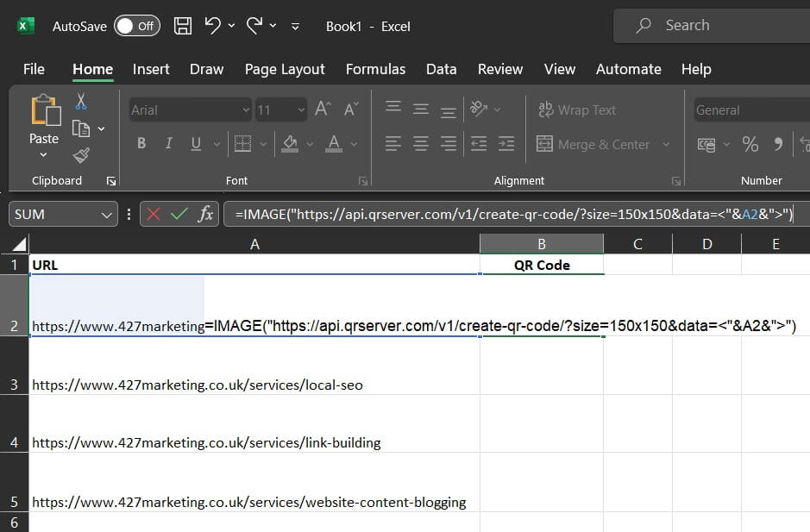
Task: Open Merge & Center options dropdown
Action: tap(667, 145)
